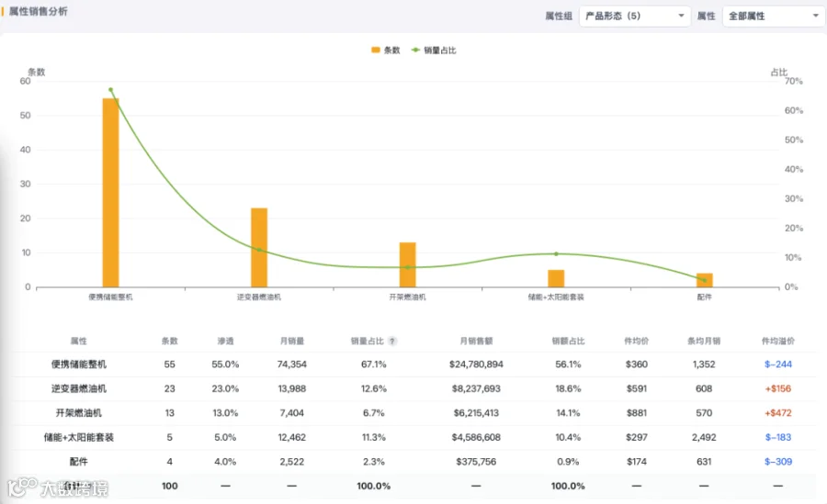Click the 逆变器燃油机 x-axis label

point(259,297)
